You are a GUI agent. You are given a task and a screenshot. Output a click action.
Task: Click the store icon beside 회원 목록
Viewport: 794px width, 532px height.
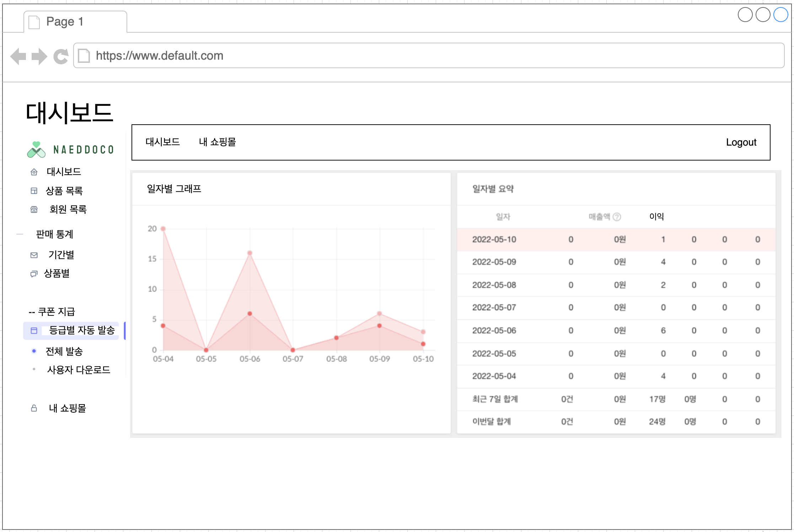[x=34, y=210]
